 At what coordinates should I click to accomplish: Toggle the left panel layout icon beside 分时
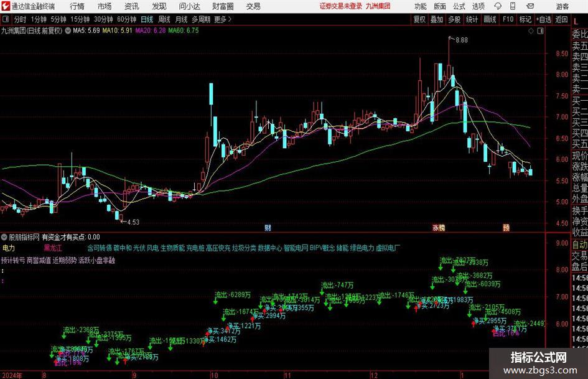coord(6,19)
